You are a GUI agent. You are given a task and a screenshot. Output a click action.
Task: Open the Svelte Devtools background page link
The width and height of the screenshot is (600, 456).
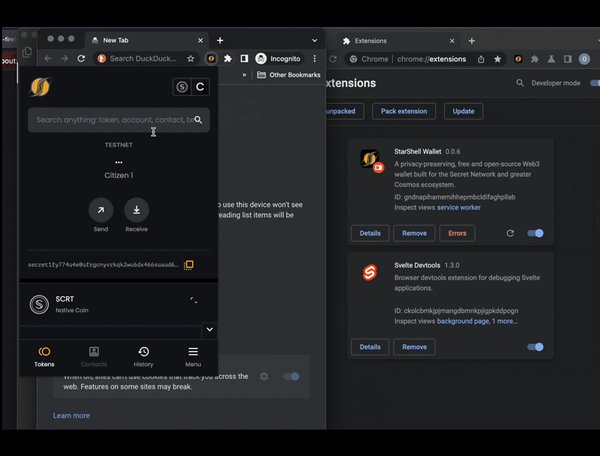[463, 321]
